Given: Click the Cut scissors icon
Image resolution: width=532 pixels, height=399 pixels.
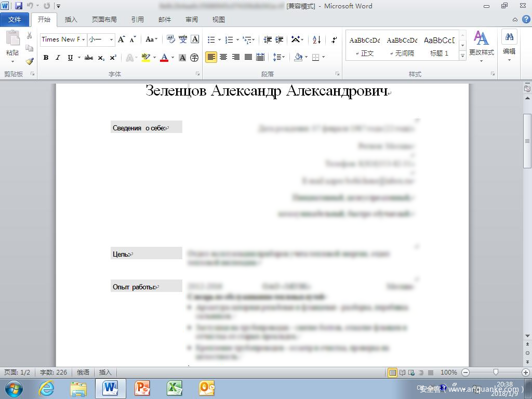Looking at the screenshot, I should pyautogui.click(x=30, y=36).
